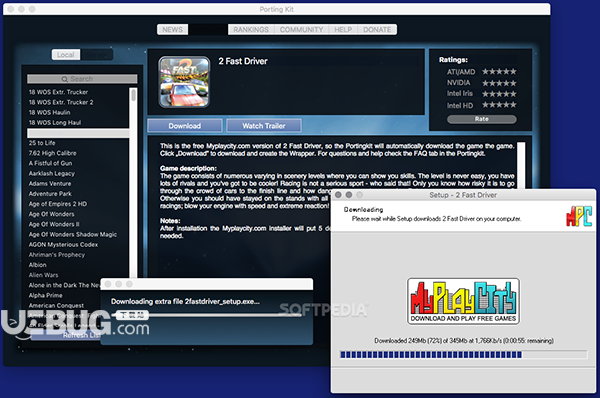Select Alpha Prime in list
The width and height of the screenshot is (600, 398).
[46, 295]
